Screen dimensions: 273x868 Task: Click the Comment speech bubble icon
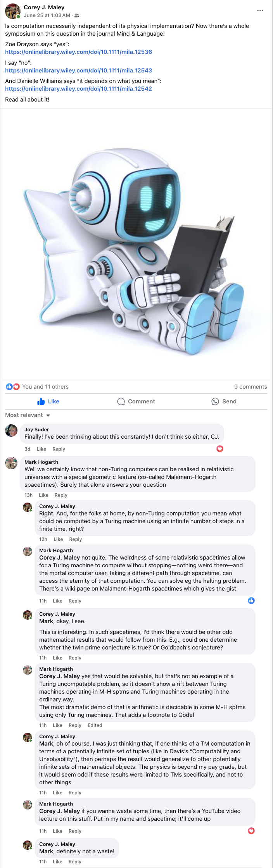point(121,401)
